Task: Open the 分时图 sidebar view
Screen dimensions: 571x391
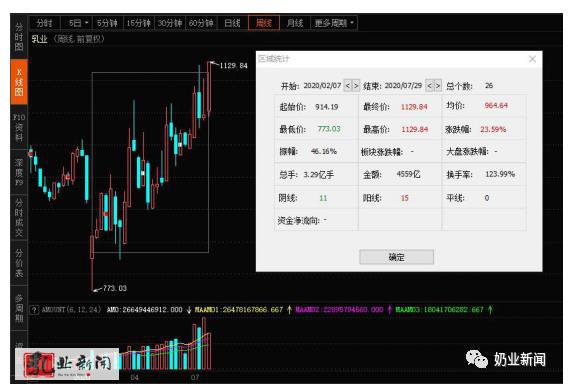Action: [x=19, y=36]
